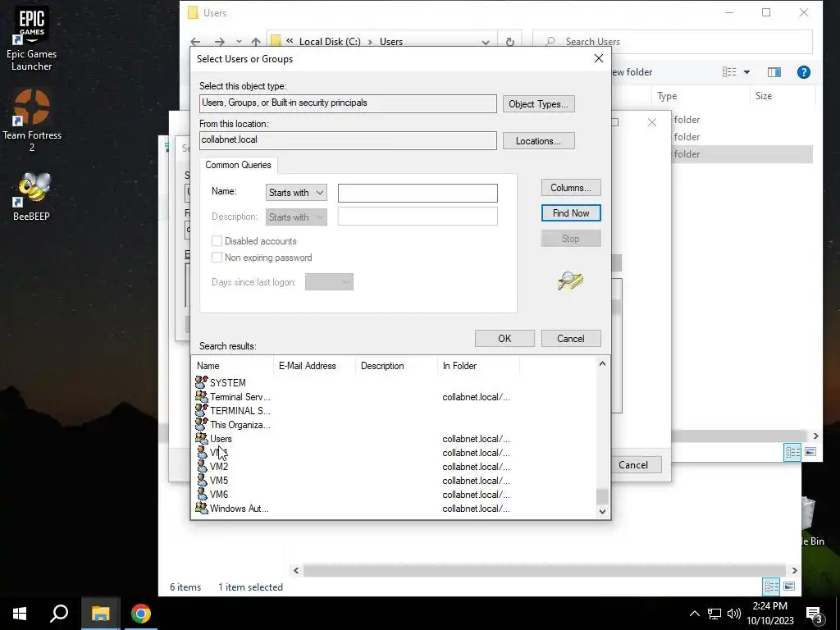Open recent locations dropdown arrow
840x630 pixels.
[x=239, y=41]
